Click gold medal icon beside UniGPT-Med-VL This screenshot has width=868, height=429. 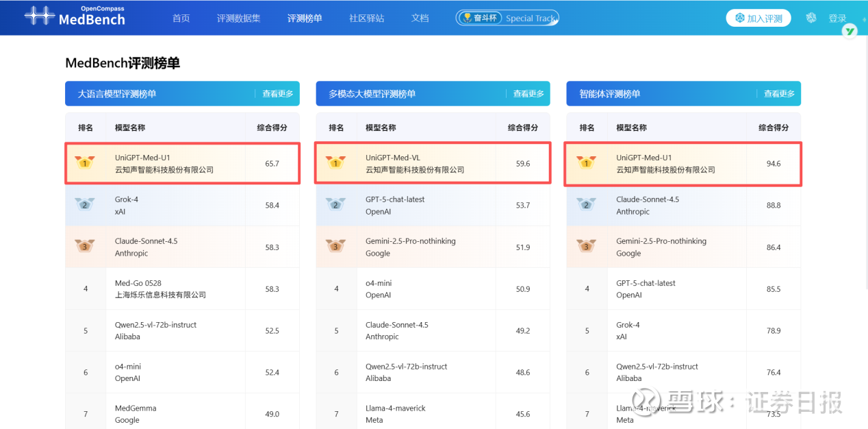coord(336,163)
